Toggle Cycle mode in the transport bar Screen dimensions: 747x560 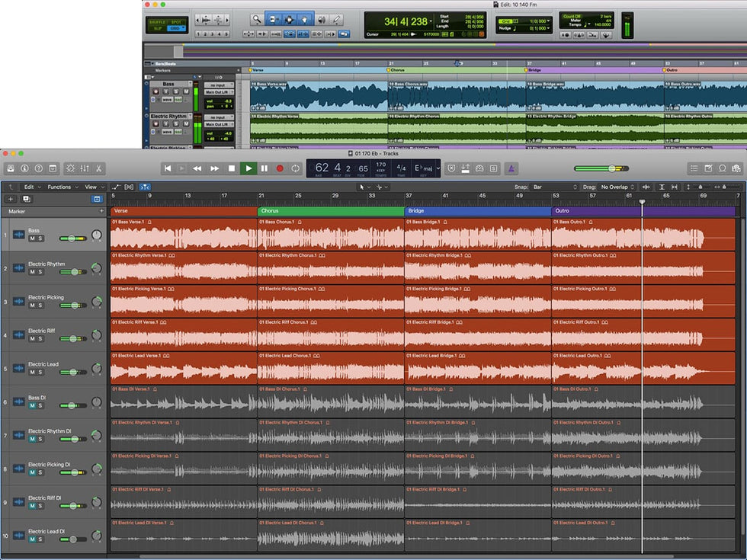click(295, 168)
